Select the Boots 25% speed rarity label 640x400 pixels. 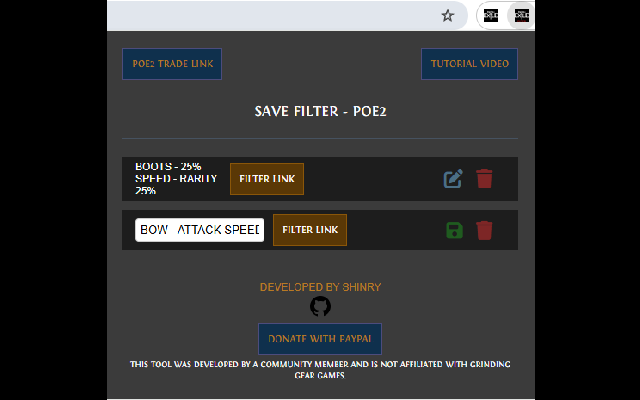tap(176, 179)
